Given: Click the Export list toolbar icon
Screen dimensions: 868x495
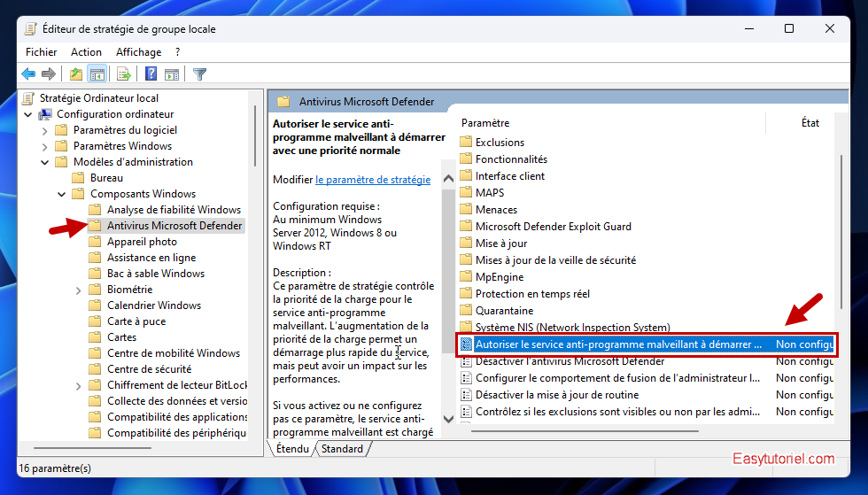Looking at the screenshot, I should [x=124, y=73].
